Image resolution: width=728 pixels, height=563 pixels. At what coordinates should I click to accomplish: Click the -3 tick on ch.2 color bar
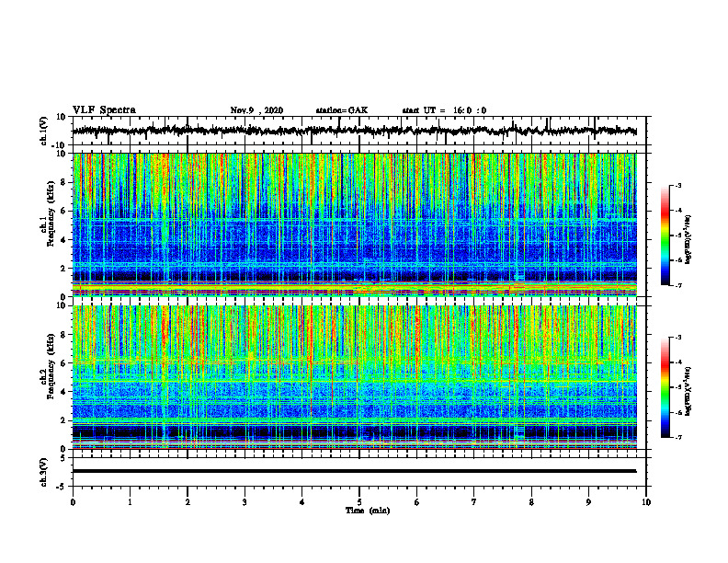677,338
